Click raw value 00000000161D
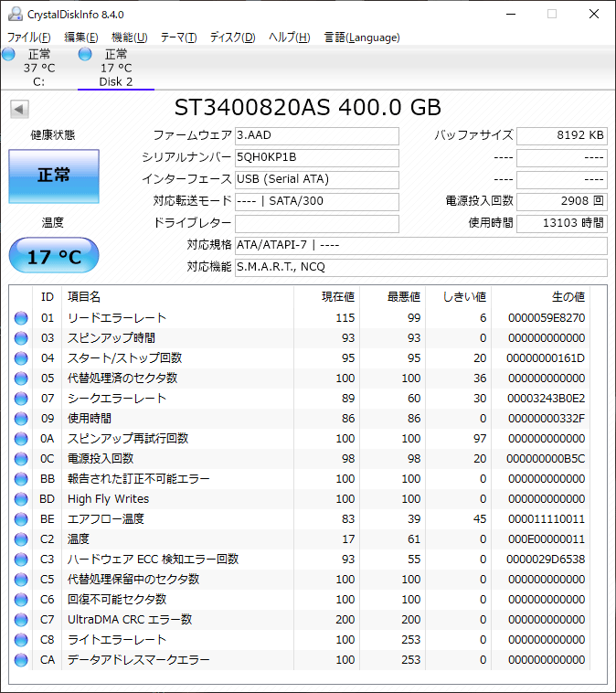The image size is (616, 693). coord(547,358)
